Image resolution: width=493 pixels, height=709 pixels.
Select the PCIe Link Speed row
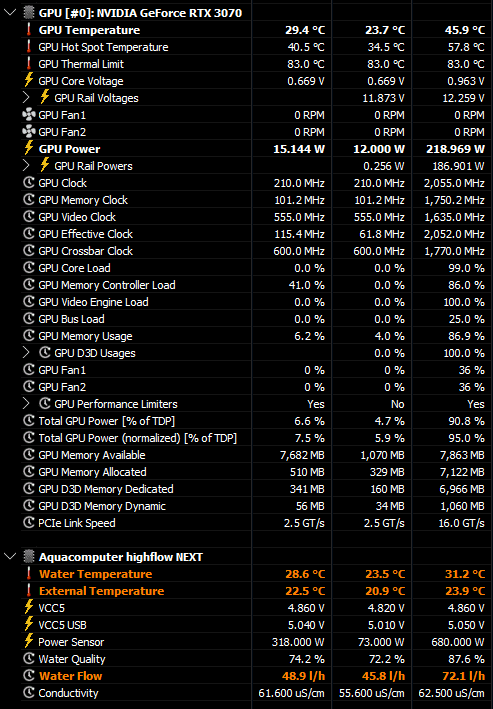[256, 523]
